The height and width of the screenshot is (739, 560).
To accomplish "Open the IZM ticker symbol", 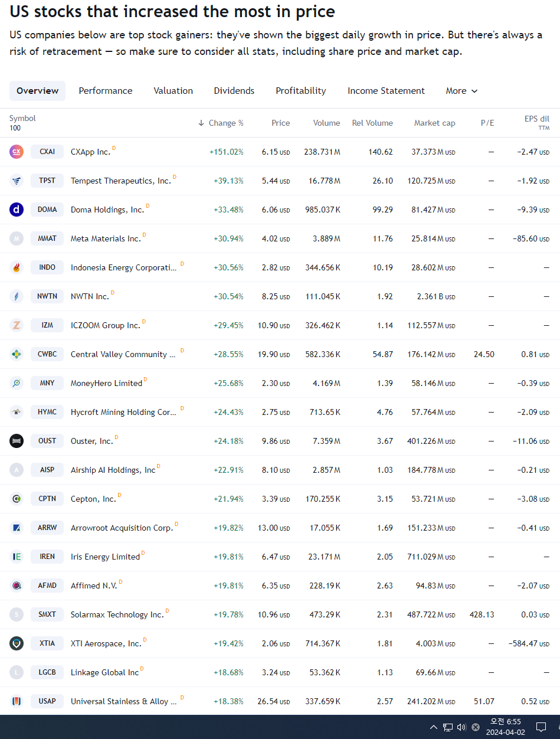I will click(47, 325).
